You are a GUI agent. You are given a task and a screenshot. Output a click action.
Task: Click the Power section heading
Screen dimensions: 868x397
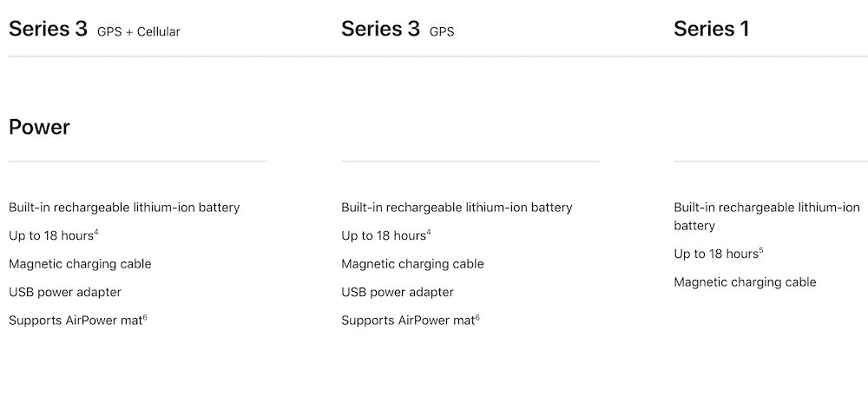tap(39, 128)
